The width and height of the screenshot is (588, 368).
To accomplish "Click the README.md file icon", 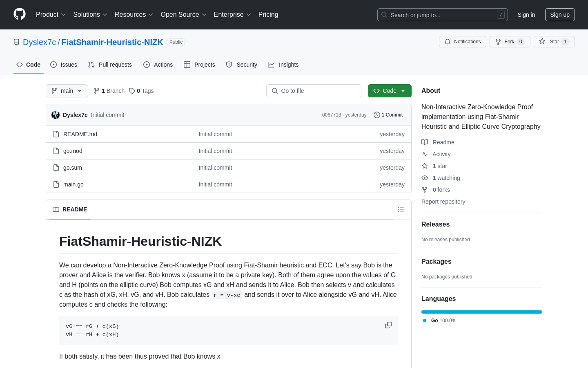I will (56, 134).
